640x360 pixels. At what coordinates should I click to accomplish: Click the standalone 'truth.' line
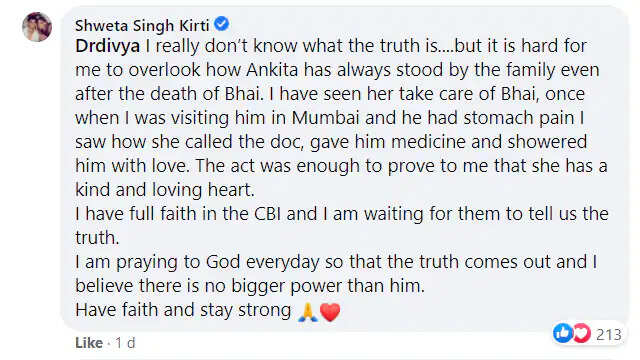[x=97, y=238]
